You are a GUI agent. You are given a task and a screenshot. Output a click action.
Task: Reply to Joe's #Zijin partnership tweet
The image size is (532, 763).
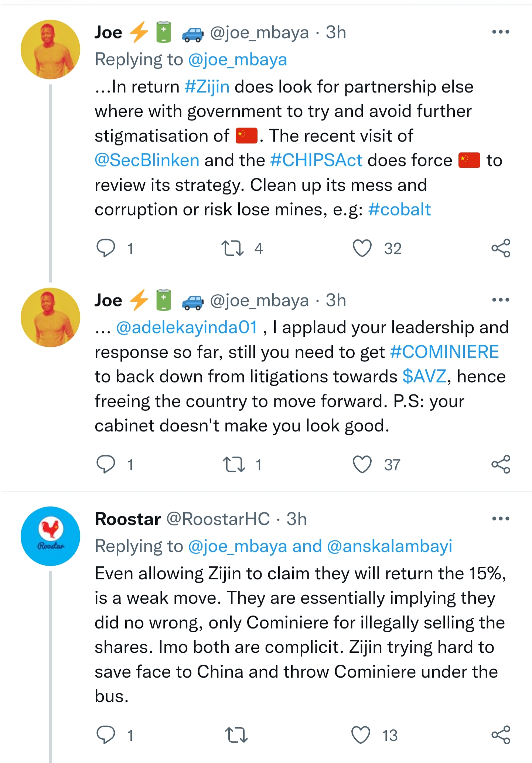106,248
